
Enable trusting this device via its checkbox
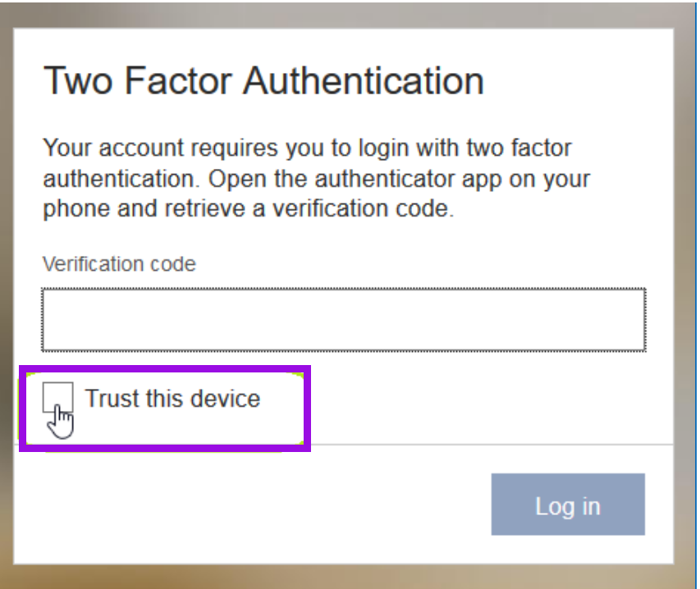click(x=57, y=397)
